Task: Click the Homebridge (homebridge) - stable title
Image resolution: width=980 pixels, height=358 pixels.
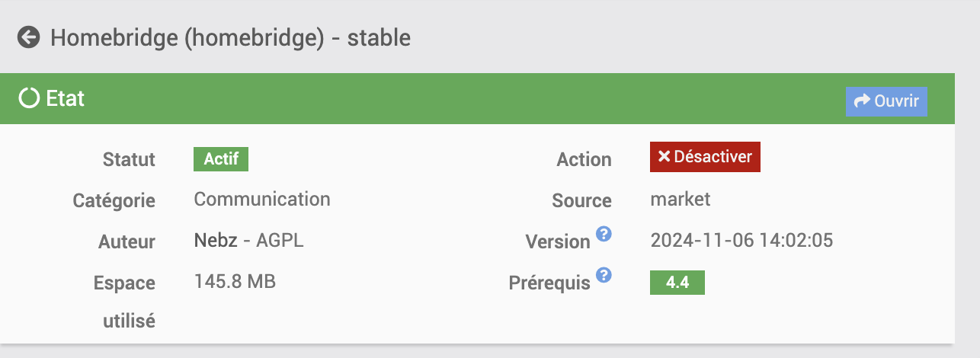Action: (230, 37)
